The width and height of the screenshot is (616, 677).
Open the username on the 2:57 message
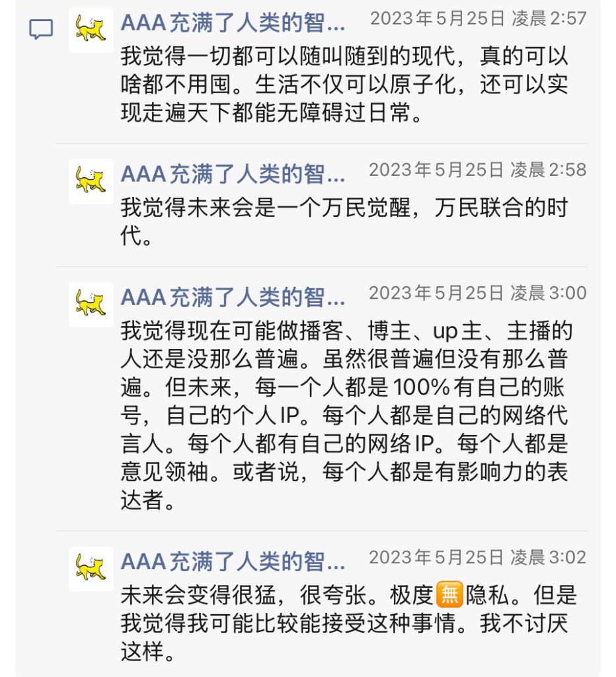click(233, 25)
